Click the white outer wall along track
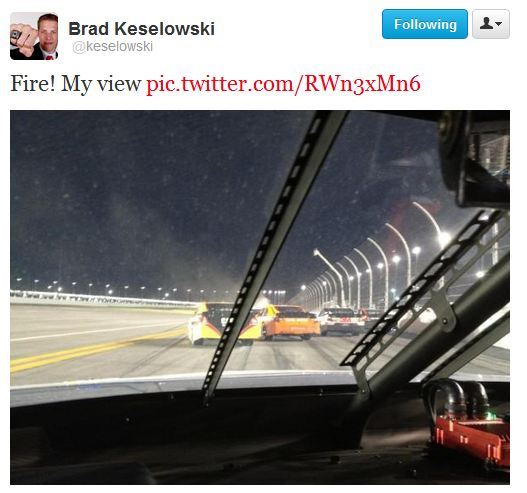The width and height of the screenshot is (527, 493). [x=104, y=299]
